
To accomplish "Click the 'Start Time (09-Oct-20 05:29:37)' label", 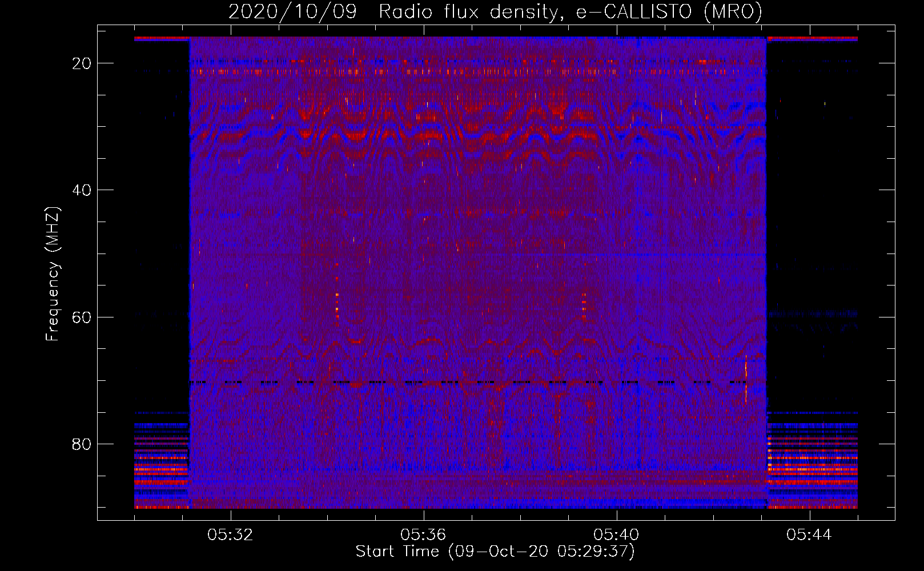I will pyautogui.click(x=495, y=551).
